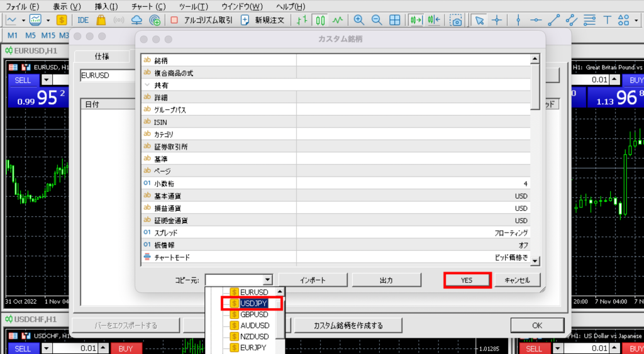Open a new order (新規注文)

coord(262,19)
